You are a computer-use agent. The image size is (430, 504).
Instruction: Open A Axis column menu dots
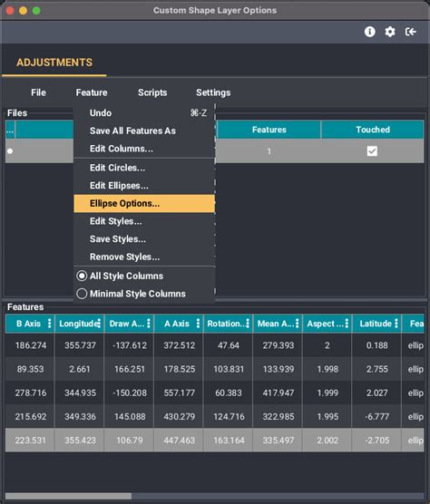point(198,324)
